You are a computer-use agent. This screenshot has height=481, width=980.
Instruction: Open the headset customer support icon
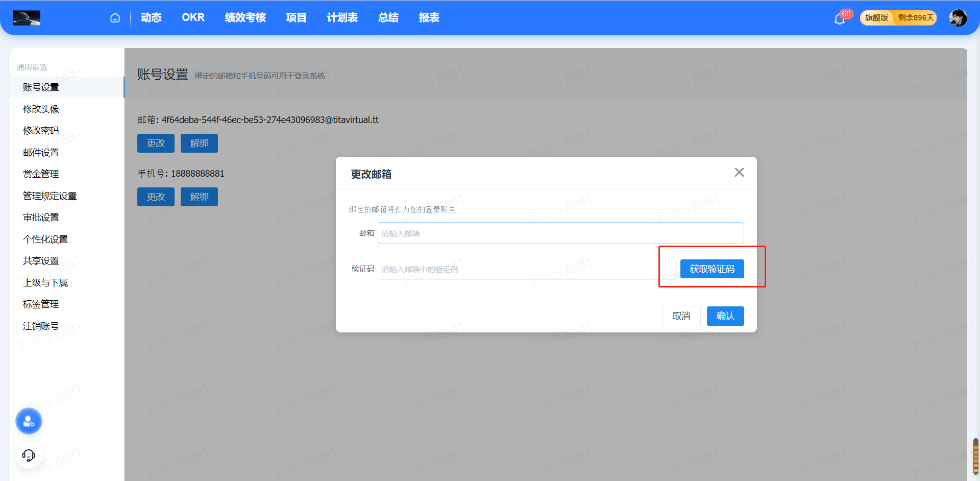tap(29, 455)
